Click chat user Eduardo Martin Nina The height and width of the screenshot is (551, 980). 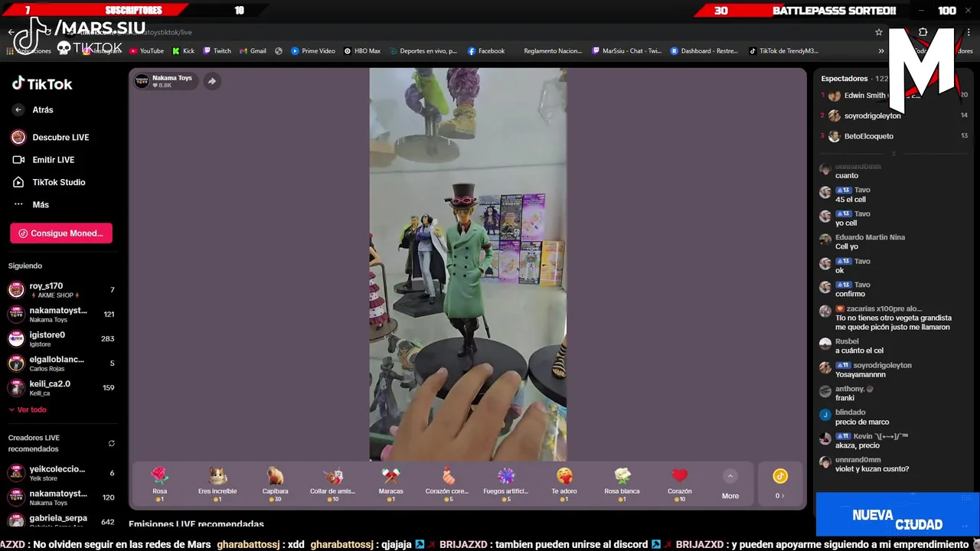[x=870, y=237]
